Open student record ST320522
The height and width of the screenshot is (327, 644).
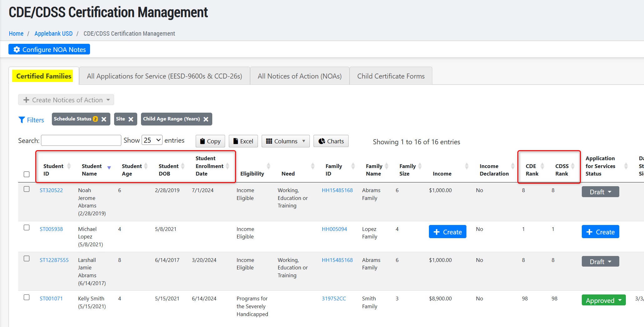(51, 190)
